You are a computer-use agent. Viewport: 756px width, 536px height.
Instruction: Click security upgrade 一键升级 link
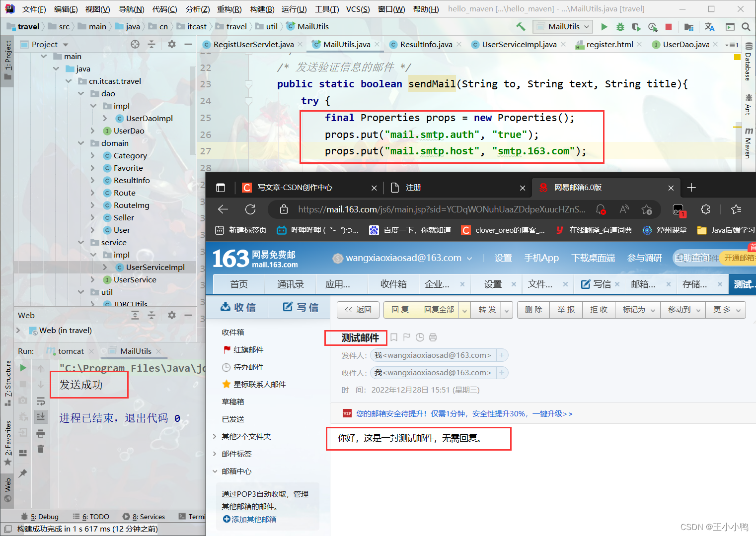pos(552,413)
